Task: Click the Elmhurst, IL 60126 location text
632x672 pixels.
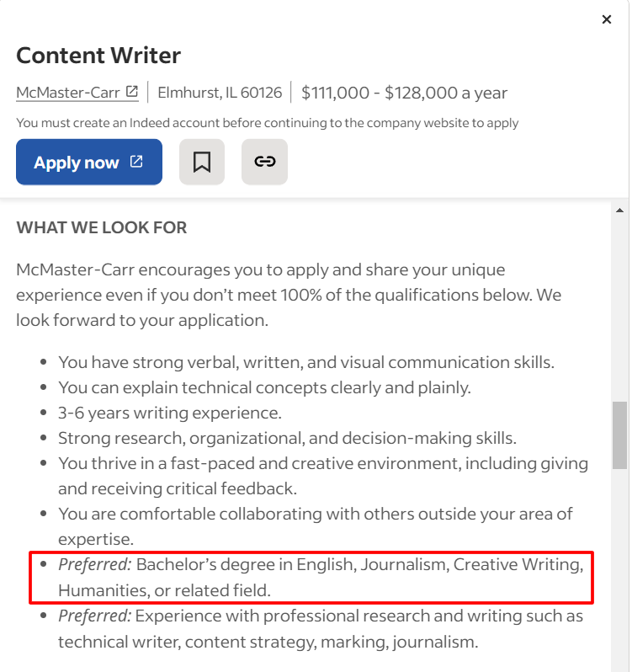Action: point(220,93)
